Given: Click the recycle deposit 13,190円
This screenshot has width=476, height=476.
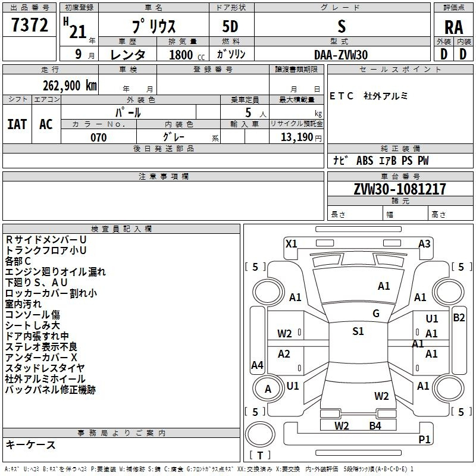Looking at the screenshot, I should point(301,137).
